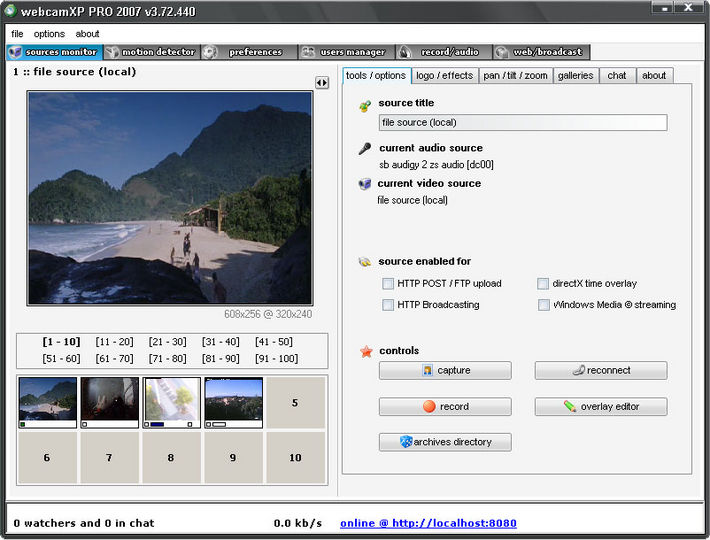Select empty source slot 5

tap(295, 403)
